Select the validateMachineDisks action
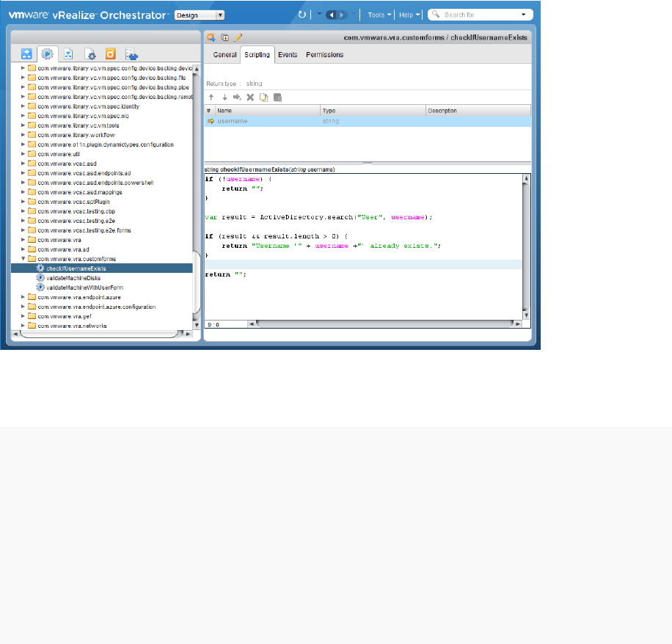Screen dimensions: 672x644 73,278
